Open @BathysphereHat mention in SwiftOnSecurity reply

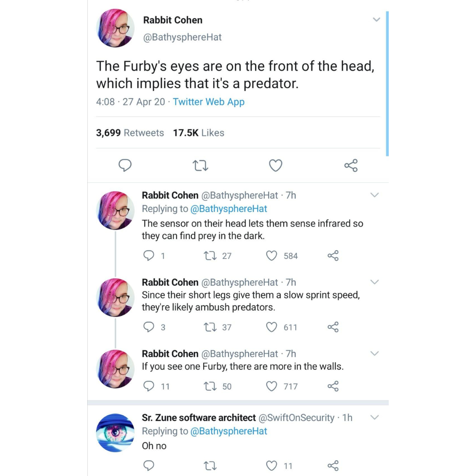click(228, 431)
